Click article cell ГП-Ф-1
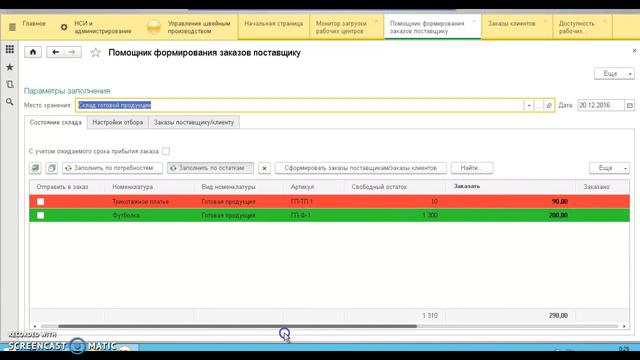The image size is (640, 360). pos(313,216)
